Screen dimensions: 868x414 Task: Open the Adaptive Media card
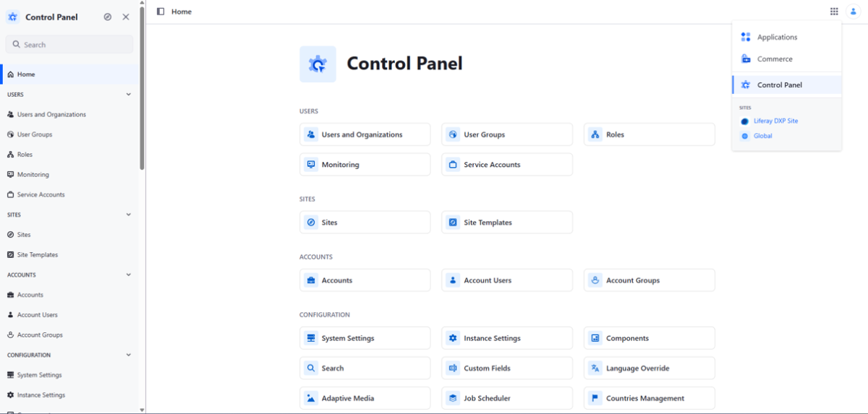click(x=365, y=398)
